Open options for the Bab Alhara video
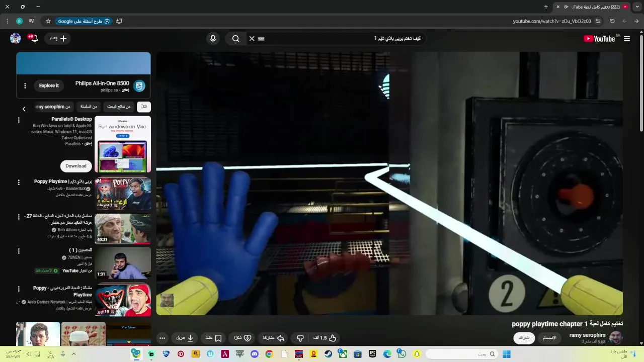 tap(19, 217)
